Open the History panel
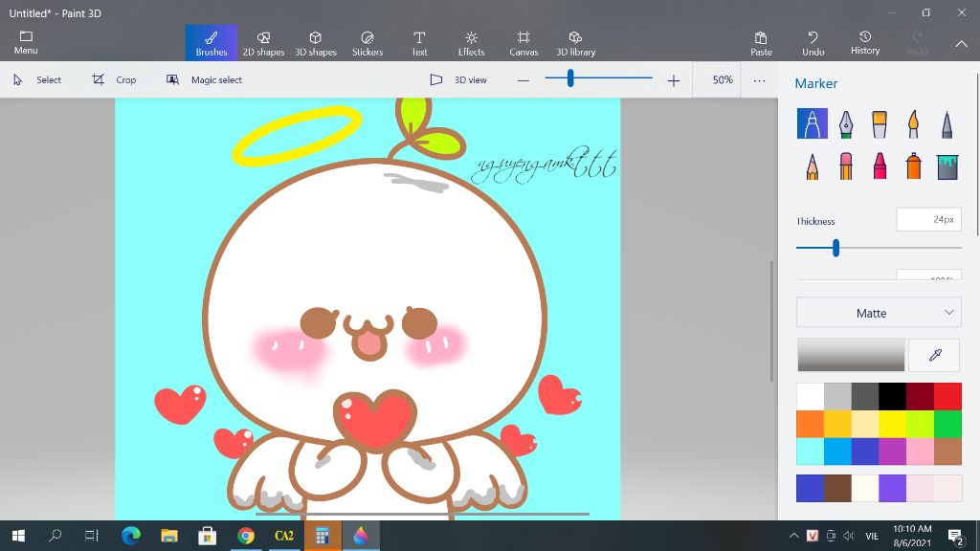This screenshot has height=551, width=980. tap(865, 43)
